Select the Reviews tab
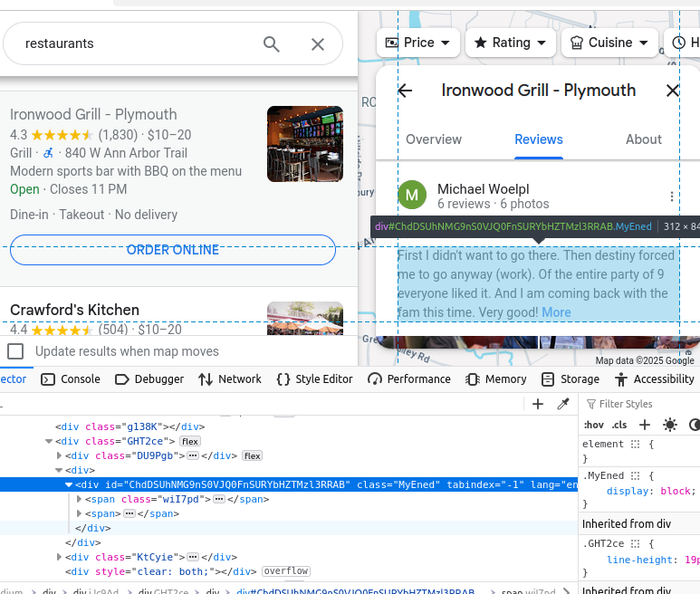 pyautogui.click(x=539, y=139)
